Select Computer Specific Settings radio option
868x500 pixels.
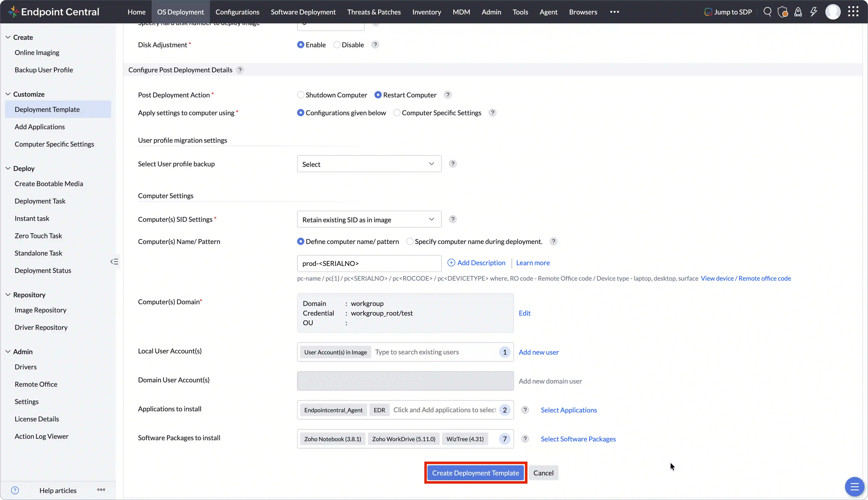pyautogui.click(x=397, y=113)
